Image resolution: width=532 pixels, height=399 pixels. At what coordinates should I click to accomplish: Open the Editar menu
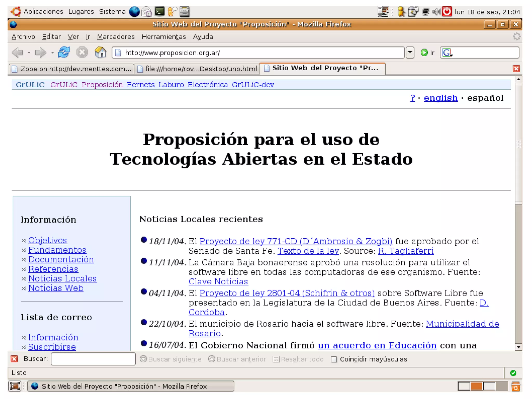click(51, 37)
